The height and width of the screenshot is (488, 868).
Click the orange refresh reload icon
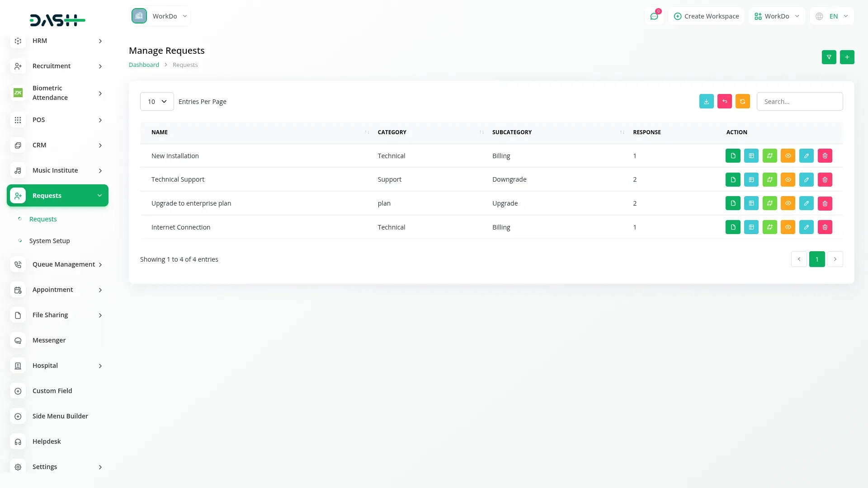[742, 101]
